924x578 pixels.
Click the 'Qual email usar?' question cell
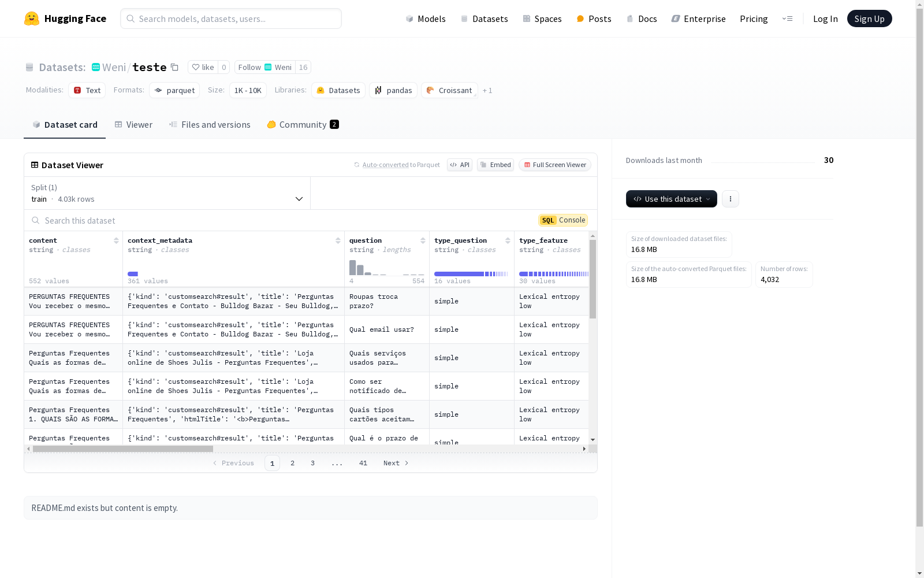pyautogui.click(x=387, y=329)
